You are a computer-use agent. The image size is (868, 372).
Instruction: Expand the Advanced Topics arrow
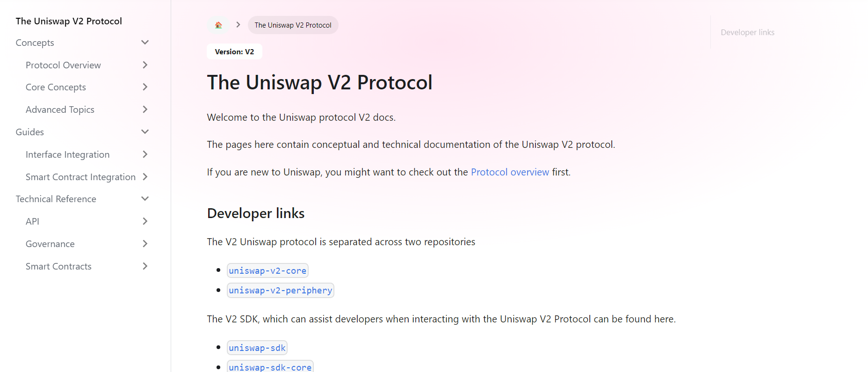[x=145, y=109]
